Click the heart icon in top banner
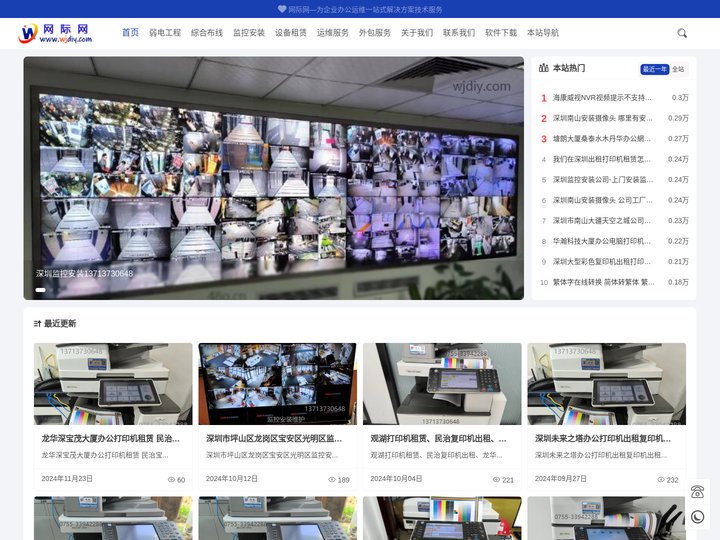The height and width of the screenshot is (540, 720). [282, 9]
